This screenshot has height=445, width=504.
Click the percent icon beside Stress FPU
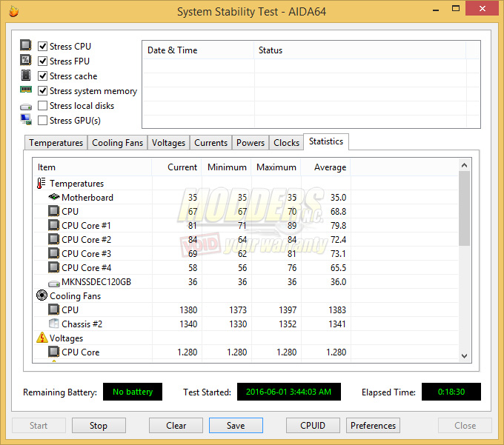pyautogui.click(x=26, y=60)
